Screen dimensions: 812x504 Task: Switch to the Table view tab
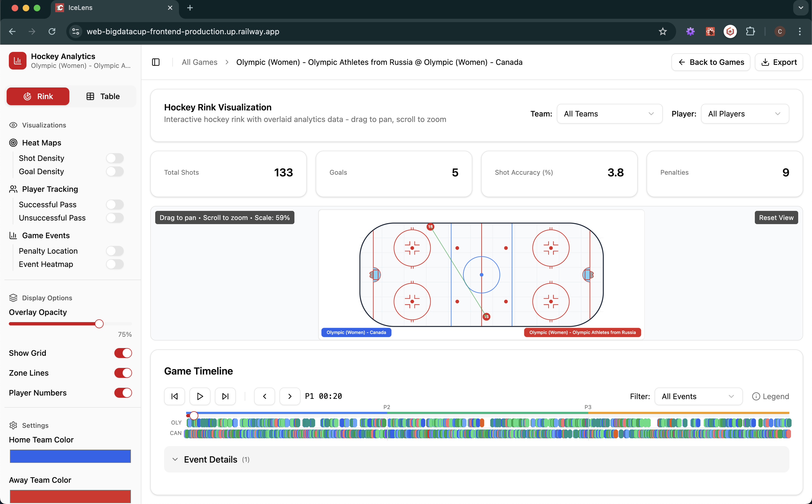coord(103,96)
